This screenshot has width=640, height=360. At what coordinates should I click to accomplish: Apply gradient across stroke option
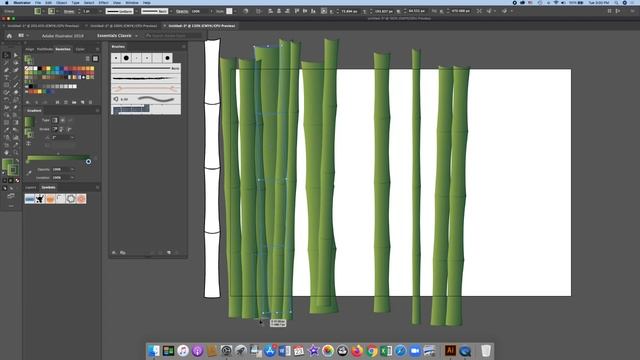(x=69, y=129)
